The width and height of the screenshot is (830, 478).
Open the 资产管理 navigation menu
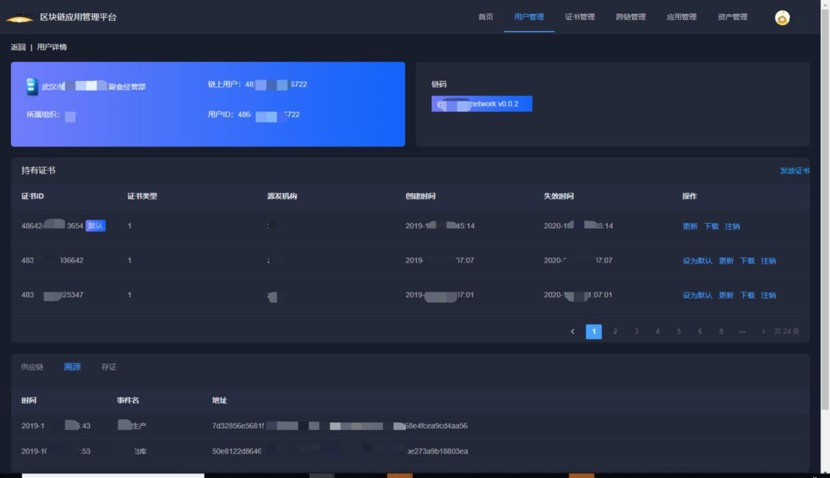pyautogui.click(x=732, y=17)
